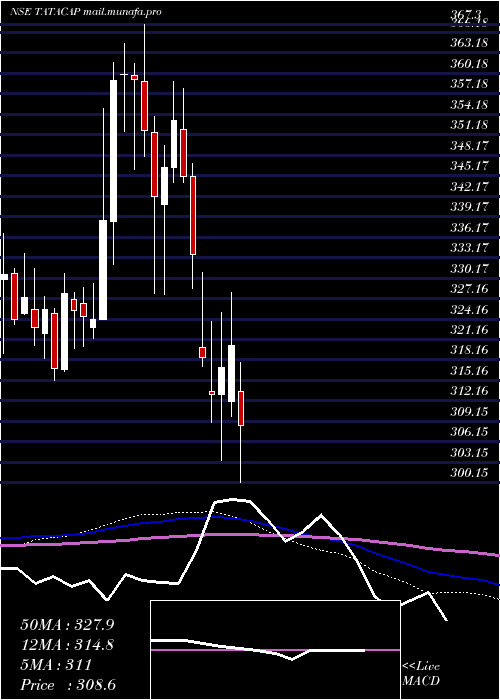Select the 312.16 price axis label
The image size is (500, 700).
(469, 391)
